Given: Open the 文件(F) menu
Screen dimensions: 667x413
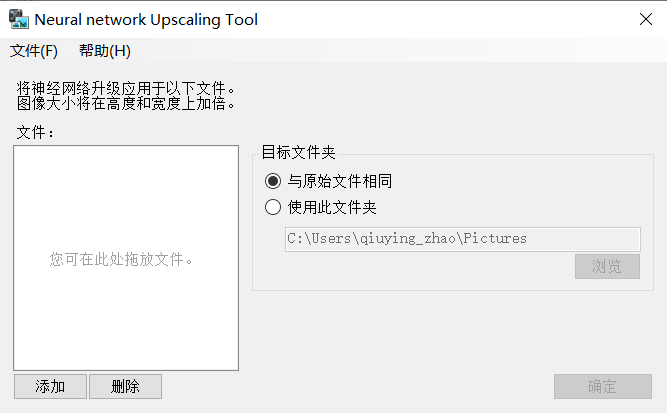Looking at the screenshot, I should [x=34, y=51].
